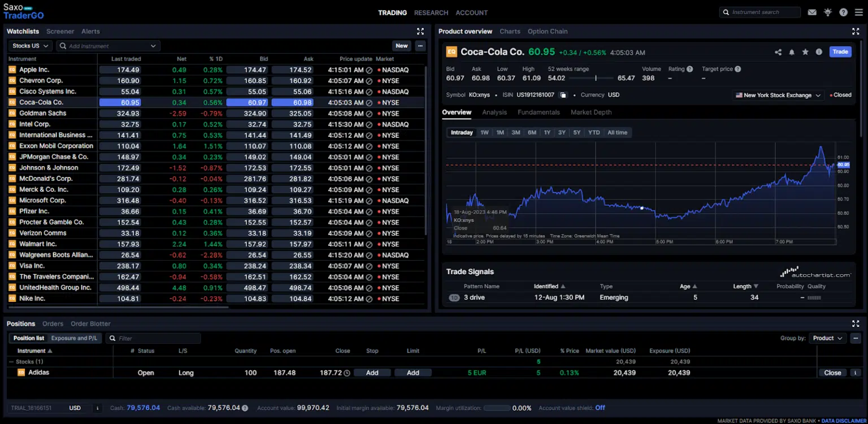Close the Adidas position

832,373
